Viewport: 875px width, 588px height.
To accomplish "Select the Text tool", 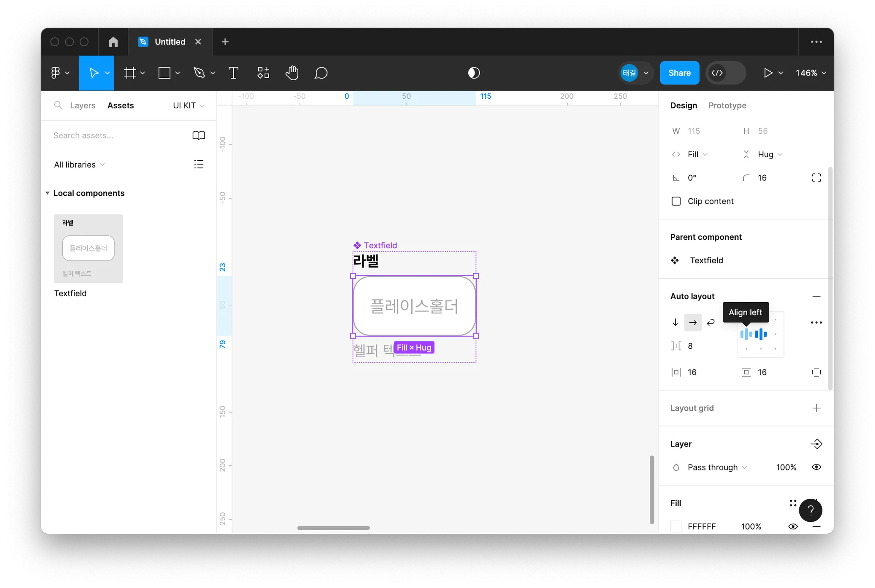I will 233,73.
